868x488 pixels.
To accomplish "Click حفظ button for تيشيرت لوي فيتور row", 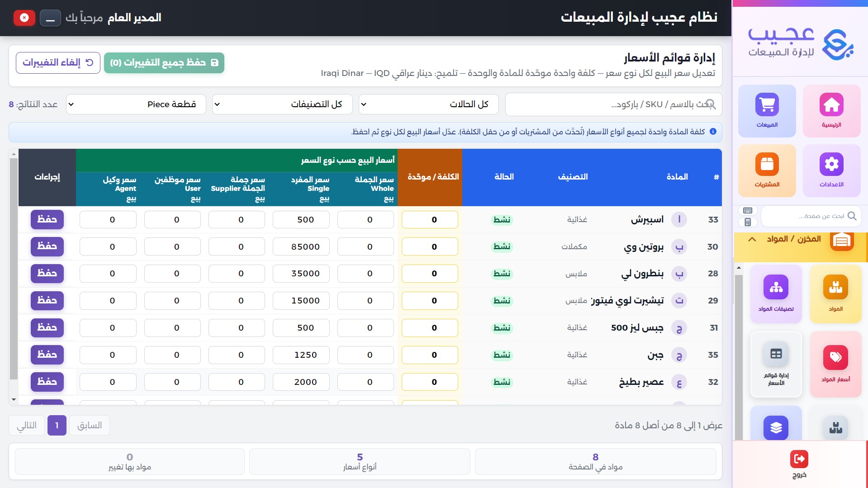I will (47, 300).
